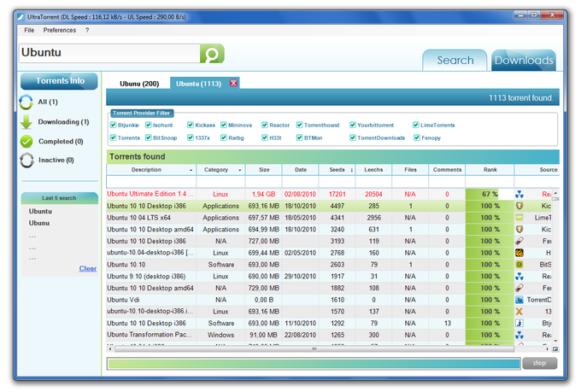This screenshot has width=581, height=392.
Task: Click the stop button
Action: click(539, 363)
